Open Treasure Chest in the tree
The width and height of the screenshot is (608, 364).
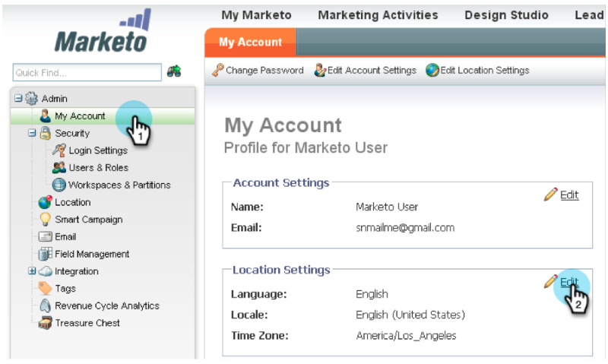point(87,323)
